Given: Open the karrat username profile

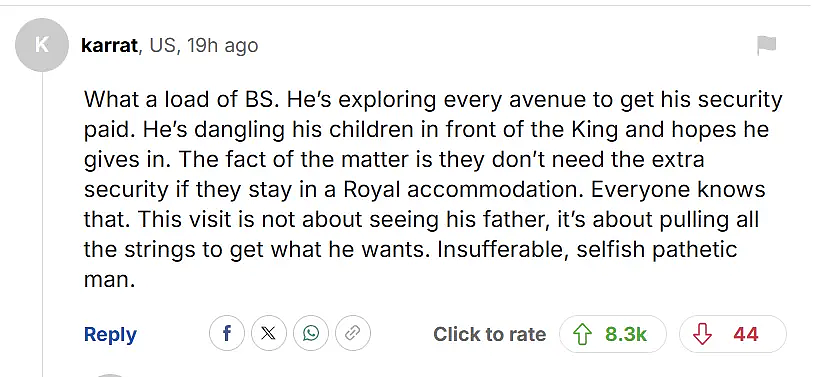Looking at the screenshot, I should [x=109, y=45].
